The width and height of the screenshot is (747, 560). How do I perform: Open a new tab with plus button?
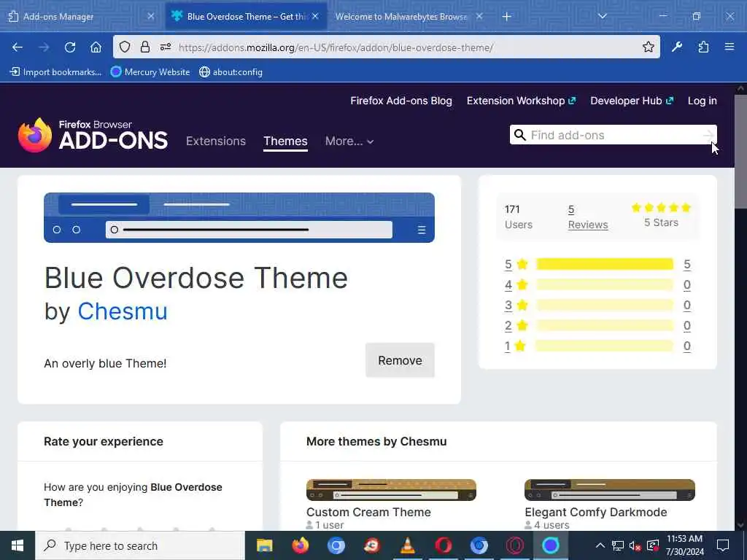coord(506,17)
